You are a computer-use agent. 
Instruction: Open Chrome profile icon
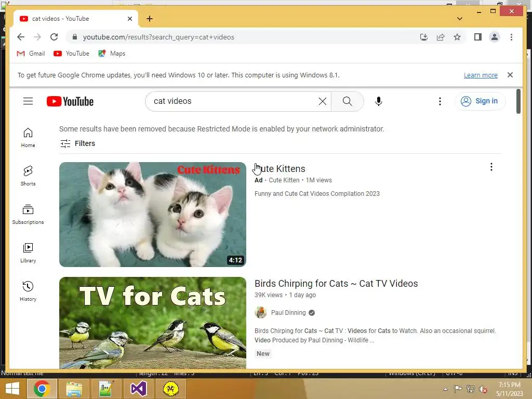(495, 37)
